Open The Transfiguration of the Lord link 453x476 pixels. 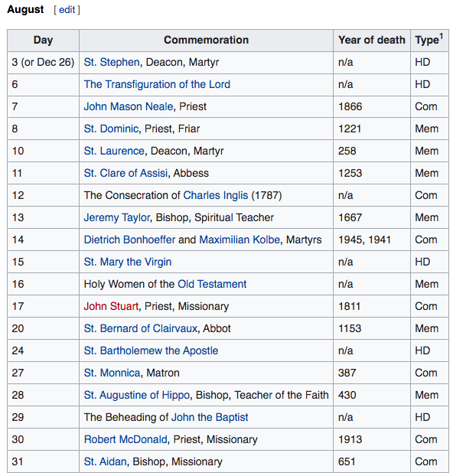click(157, 84)
